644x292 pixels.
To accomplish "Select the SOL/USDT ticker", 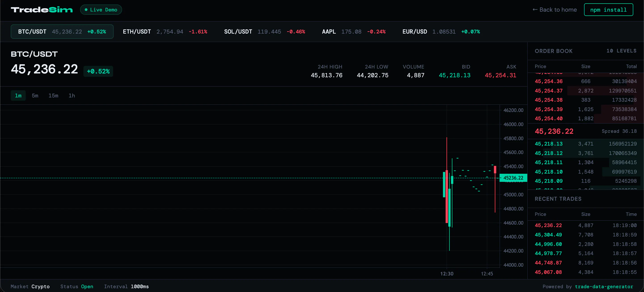I will (x=265, y=32).
